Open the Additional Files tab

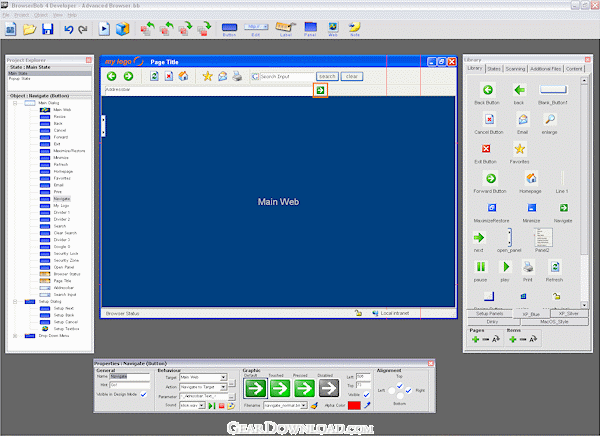(545, 69)
